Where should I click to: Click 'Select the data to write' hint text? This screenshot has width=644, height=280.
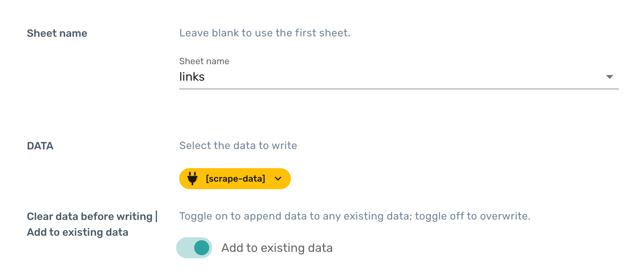click(x=238, y=146)
